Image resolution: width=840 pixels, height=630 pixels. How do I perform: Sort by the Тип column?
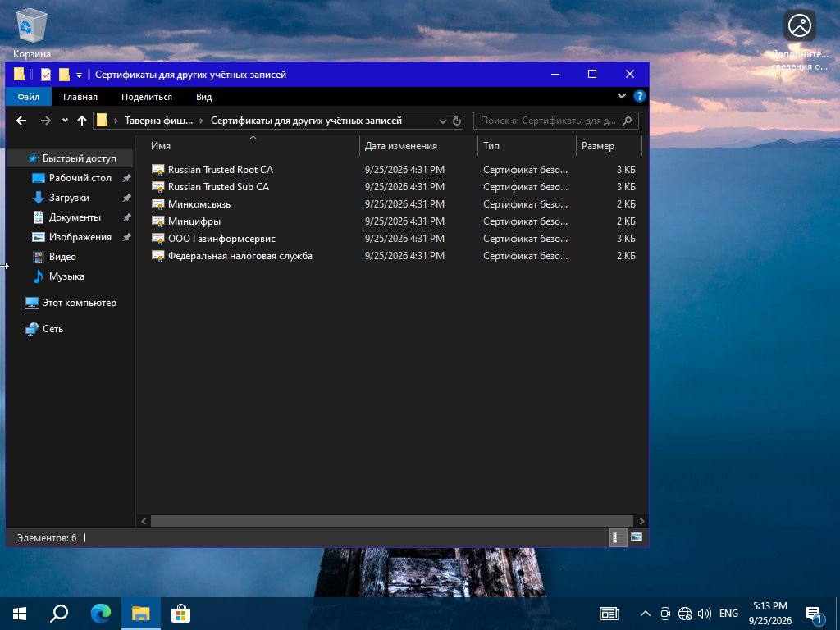527,146
